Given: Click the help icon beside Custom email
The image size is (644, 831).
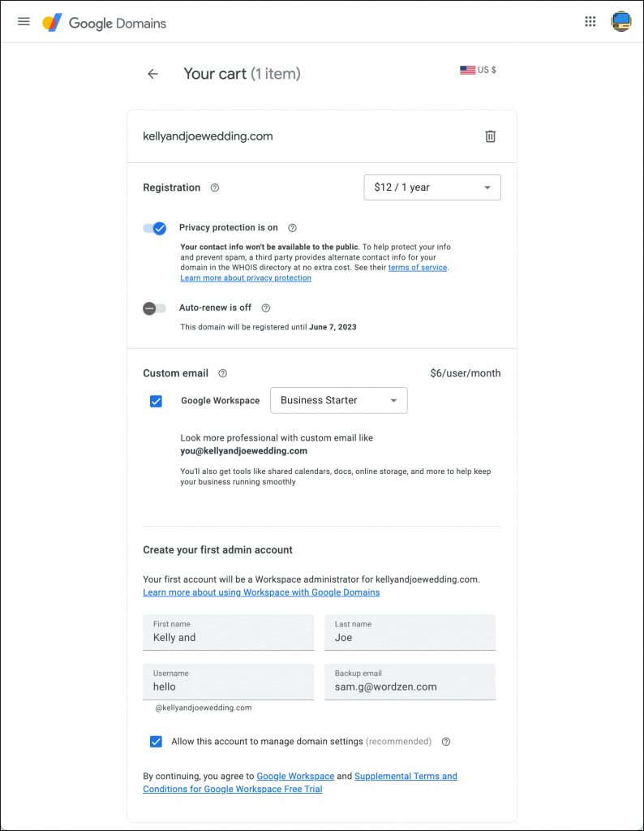Looking at the screenshot, I should [x=223, y=373].
